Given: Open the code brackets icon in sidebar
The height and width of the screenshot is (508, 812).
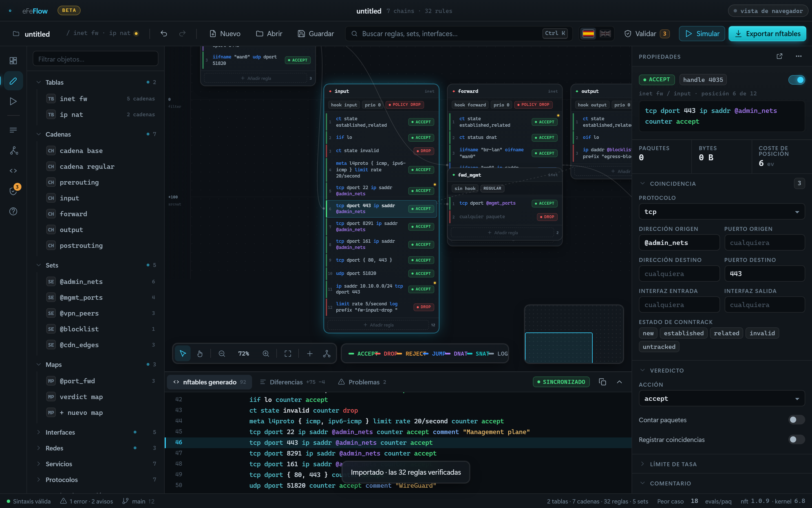Looking at the screenshot, I should coord(13,171).
